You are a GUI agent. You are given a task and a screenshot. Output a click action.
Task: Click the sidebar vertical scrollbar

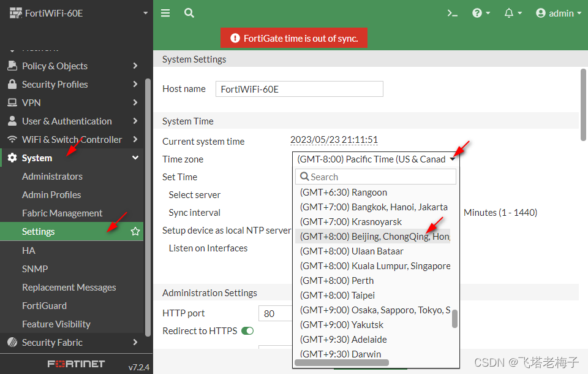148,207
